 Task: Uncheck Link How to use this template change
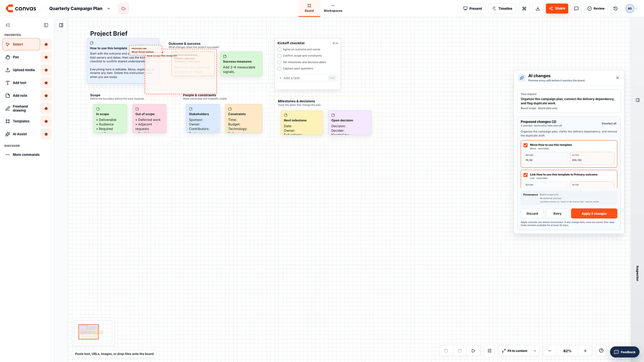(x=525, y=175)
